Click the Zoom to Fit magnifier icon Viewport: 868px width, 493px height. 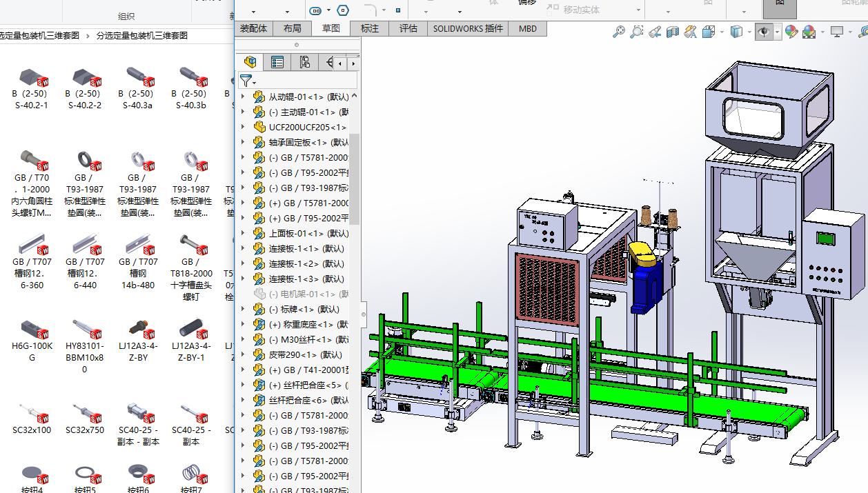click(619, 32)
